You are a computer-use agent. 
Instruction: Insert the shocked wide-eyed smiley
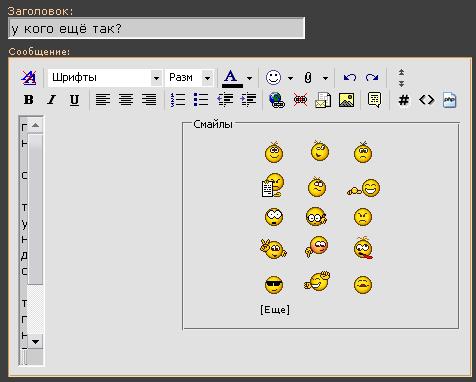[274, 217]
